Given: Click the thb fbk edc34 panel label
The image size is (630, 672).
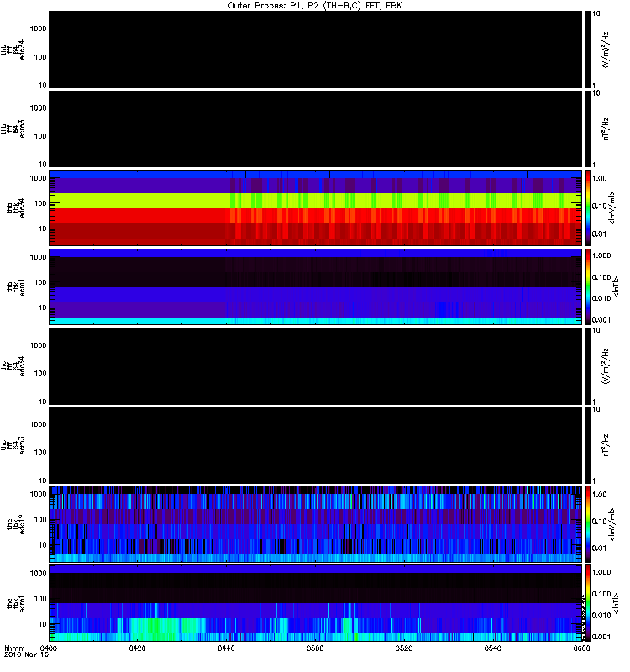Looking at the screenshot, I should point(16,207).
